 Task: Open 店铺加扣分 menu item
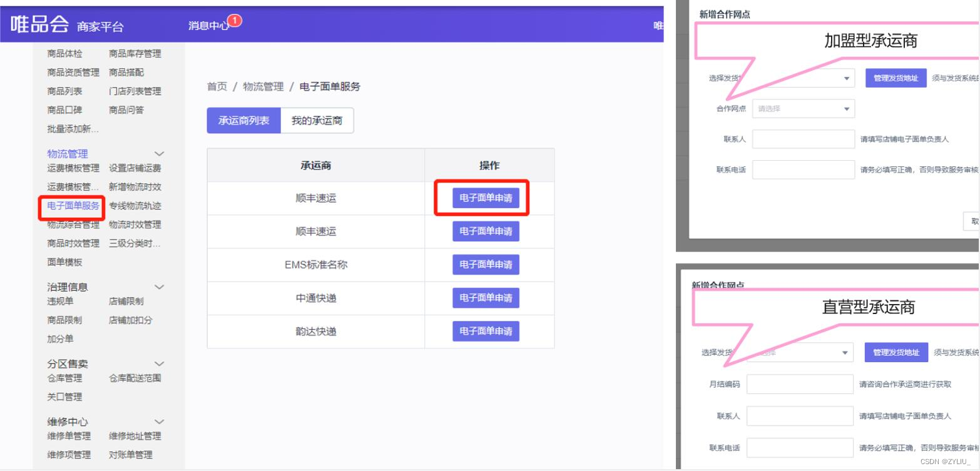pos(131,320)
